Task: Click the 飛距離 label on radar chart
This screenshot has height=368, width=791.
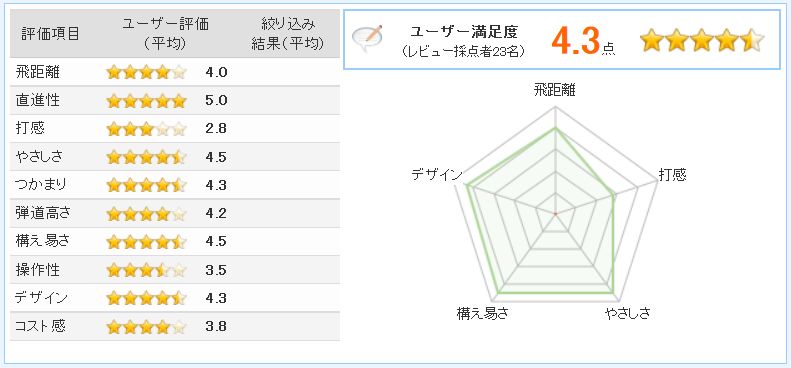Action: (x=555, y=90)
